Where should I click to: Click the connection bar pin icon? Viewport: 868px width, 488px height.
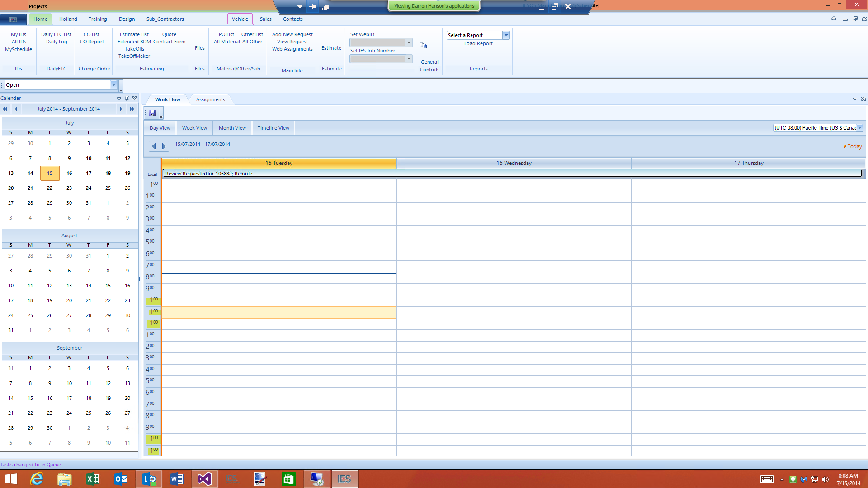313,6
